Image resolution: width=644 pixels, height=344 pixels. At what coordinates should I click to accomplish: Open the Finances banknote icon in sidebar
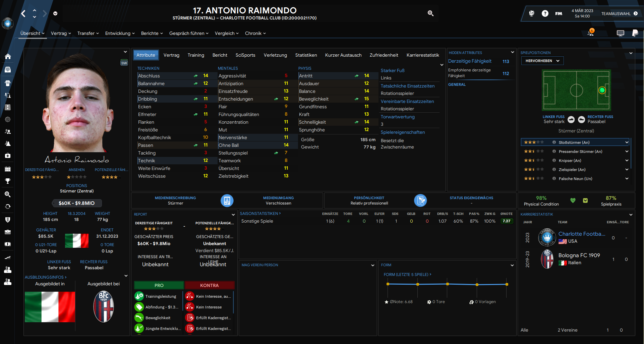pos(8,244)
